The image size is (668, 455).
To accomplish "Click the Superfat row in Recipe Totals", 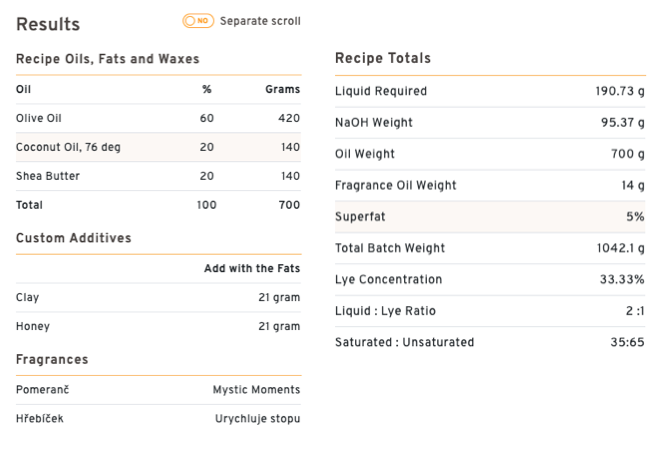I will (x=490, y=217).
